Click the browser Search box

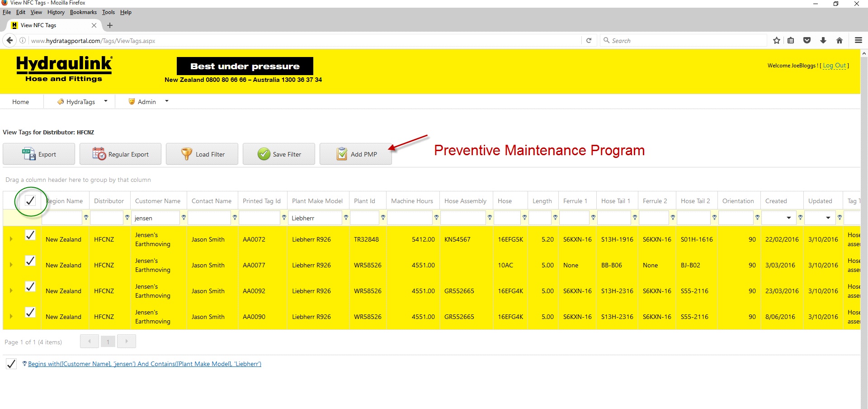click(x=683, y=40)
